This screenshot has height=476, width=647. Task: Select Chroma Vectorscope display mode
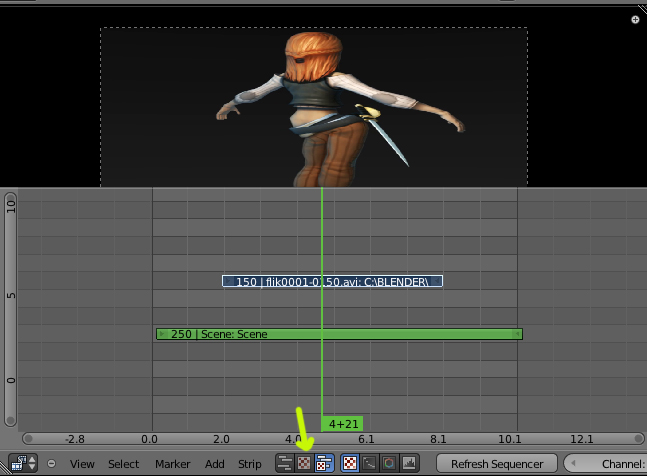[389, 463]
